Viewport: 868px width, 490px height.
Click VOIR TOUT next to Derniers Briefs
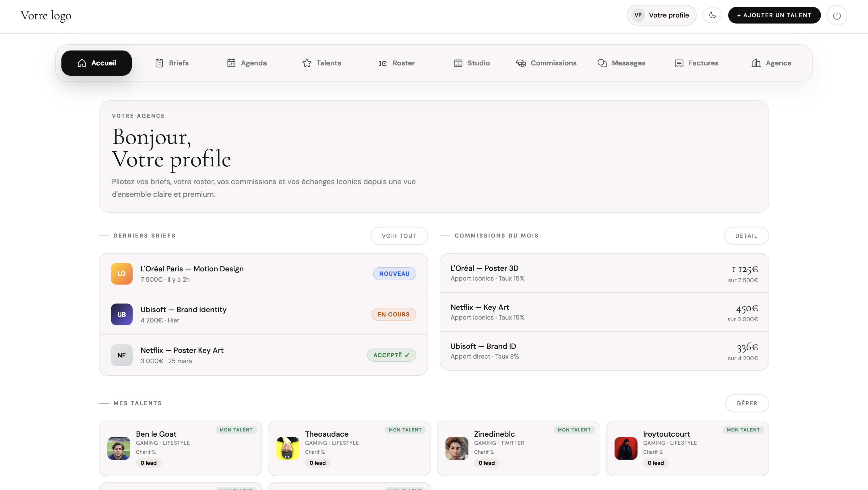click(399, 236)
